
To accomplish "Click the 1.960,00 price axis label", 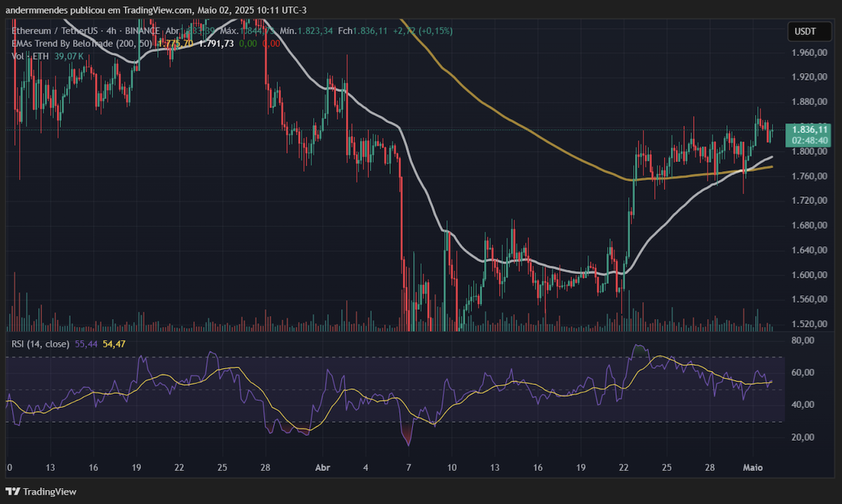I will (x=809, y=53).
